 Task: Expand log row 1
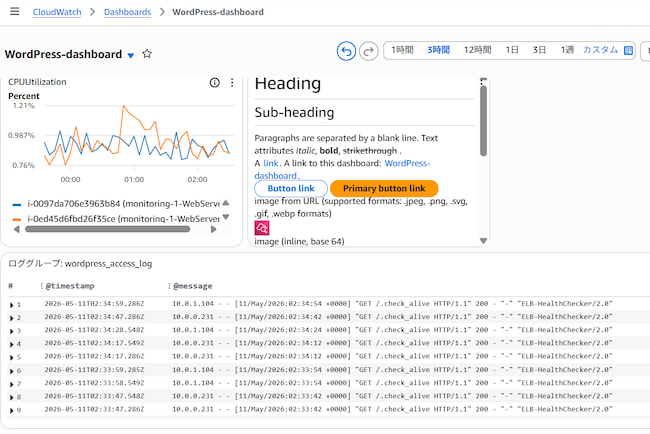(x=11, y=305)
